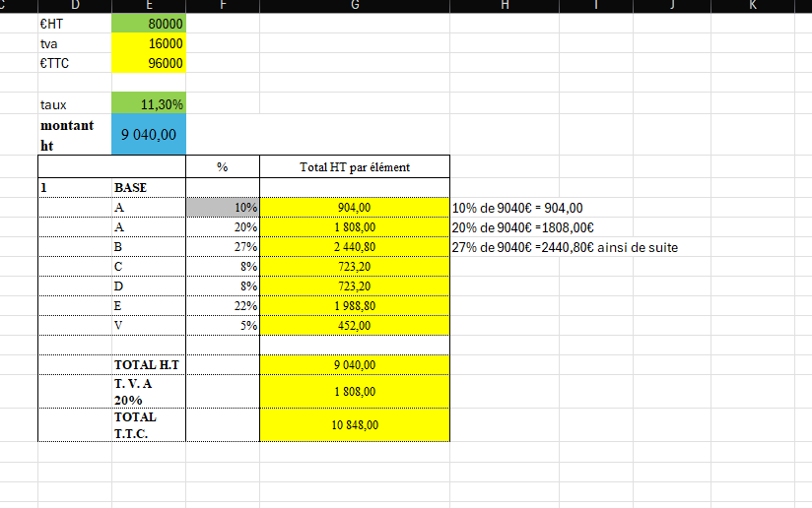Select column G header

click(355, 5)
